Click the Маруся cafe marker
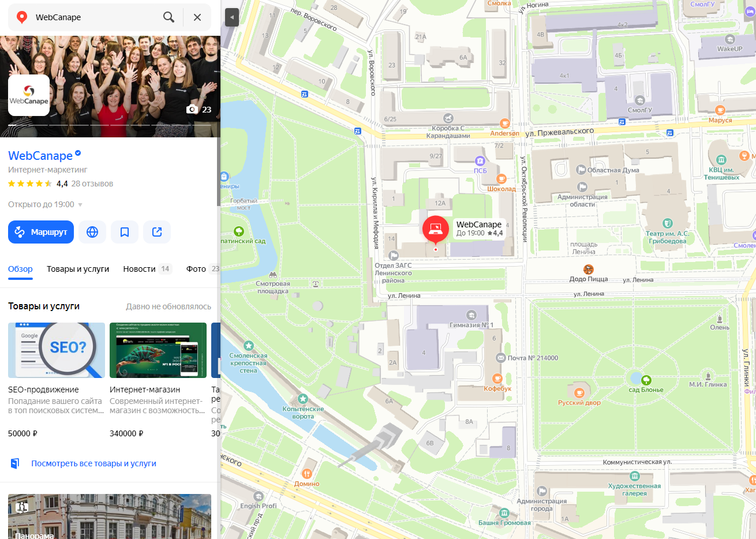 (x=720, y=110)
